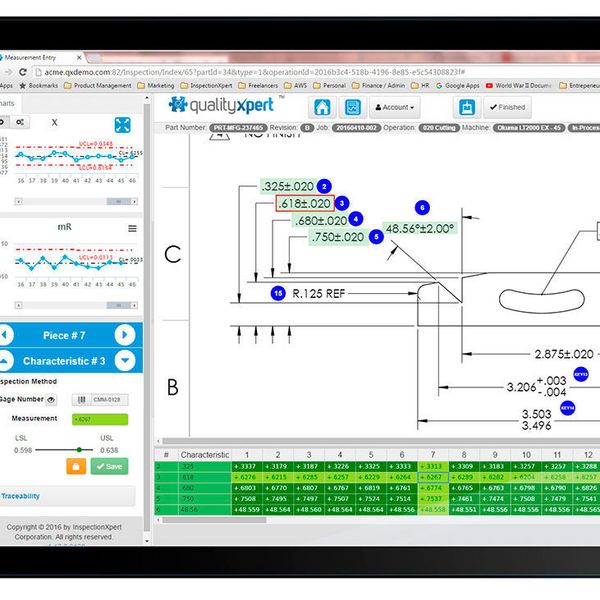Go to next piece arrow
This screenshot has width=600, height=600.
click(x=125, y=335)
